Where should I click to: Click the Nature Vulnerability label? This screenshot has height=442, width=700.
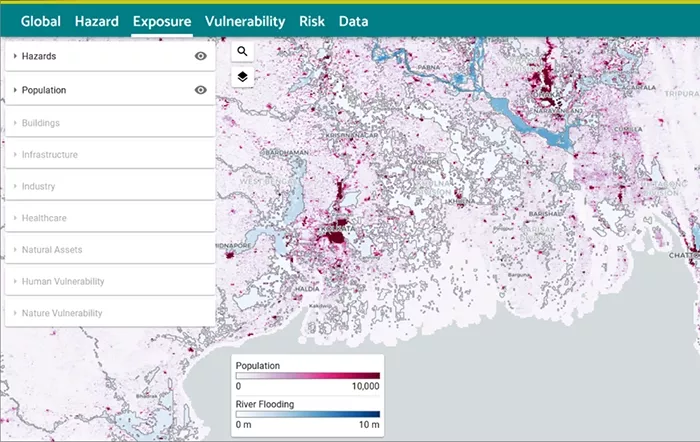pos(62,313)
